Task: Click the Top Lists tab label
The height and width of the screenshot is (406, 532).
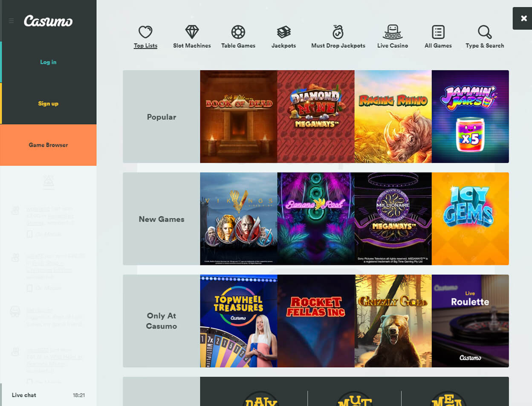Action: [145, 46]
